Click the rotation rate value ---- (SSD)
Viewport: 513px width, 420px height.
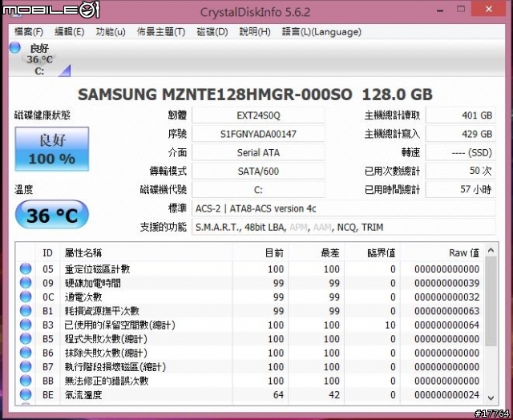click(460, 153)
